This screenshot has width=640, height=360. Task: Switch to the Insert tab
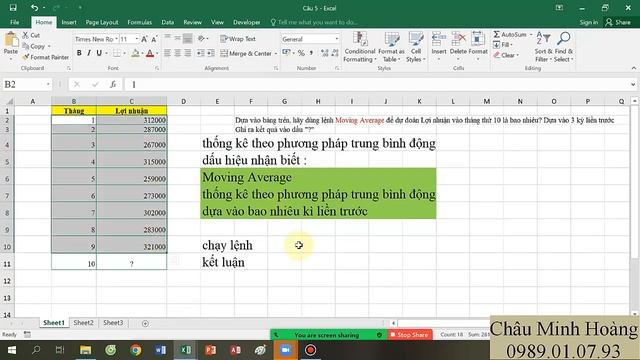(x=69, y=22)
